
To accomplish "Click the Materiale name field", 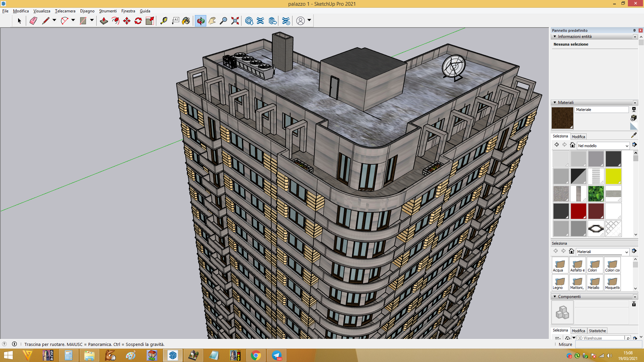I will 602,110.
